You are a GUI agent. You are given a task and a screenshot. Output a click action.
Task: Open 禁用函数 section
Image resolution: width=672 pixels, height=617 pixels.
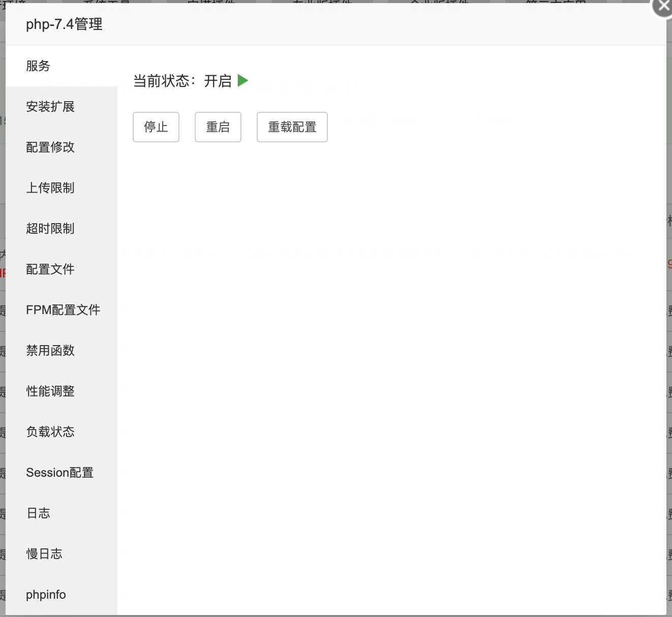pyautogui.click(x=62, y=351)
